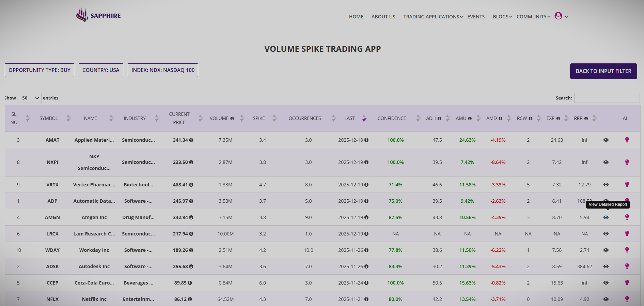Sort table by CONFIDENCE column
The image size is (644, 306).
418,118
